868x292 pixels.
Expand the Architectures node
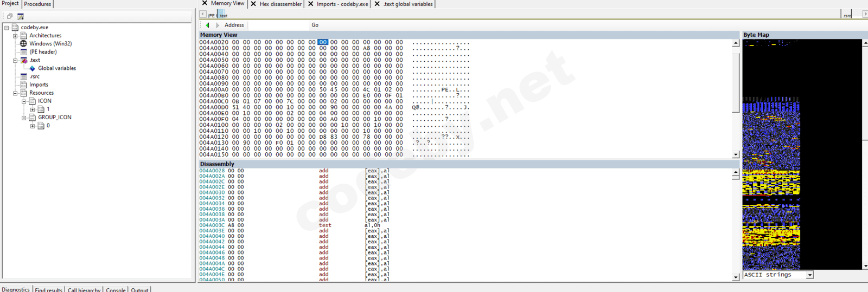click(15, 36)
